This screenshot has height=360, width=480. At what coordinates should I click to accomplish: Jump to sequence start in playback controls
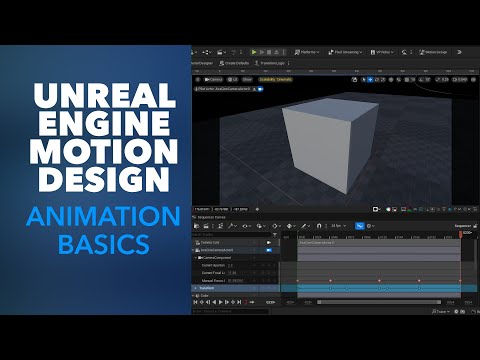195,302
